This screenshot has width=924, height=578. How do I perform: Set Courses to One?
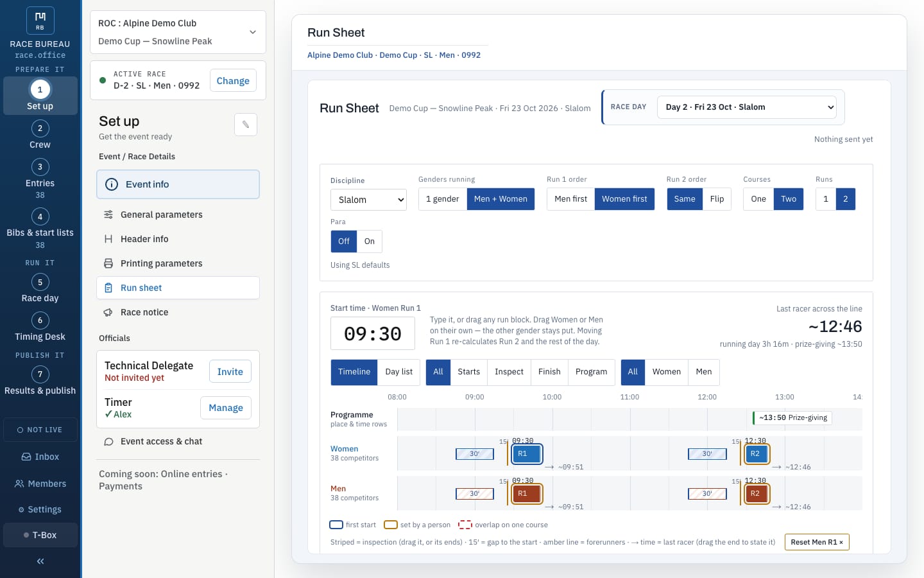(758, 199)
